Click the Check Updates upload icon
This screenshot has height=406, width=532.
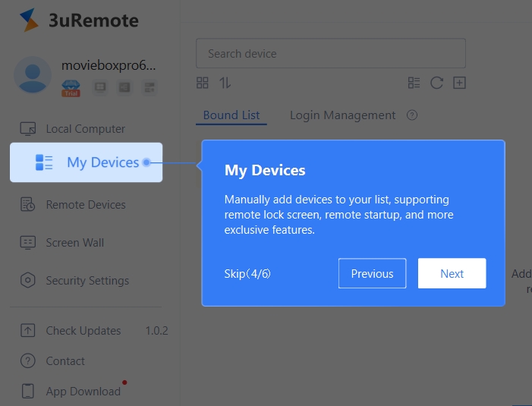pyautogui.click(x=28, y=330)
